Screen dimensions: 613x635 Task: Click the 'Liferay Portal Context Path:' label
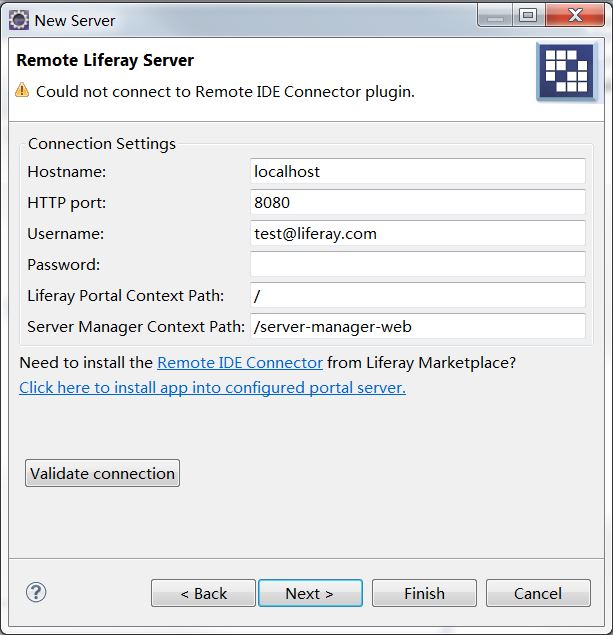tap(126, 296)
